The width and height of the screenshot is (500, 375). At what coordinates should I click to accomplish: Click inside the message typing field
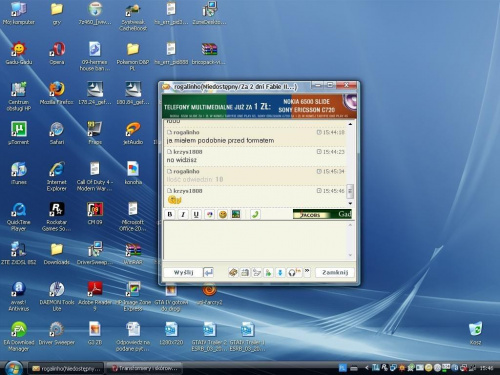[256, 240]
